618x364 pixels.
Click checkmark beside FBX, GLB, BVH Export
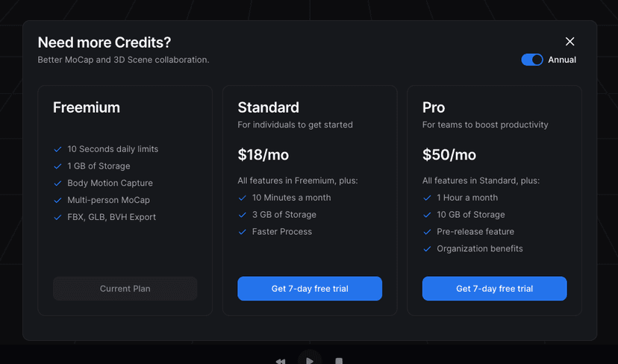[57, 218]
